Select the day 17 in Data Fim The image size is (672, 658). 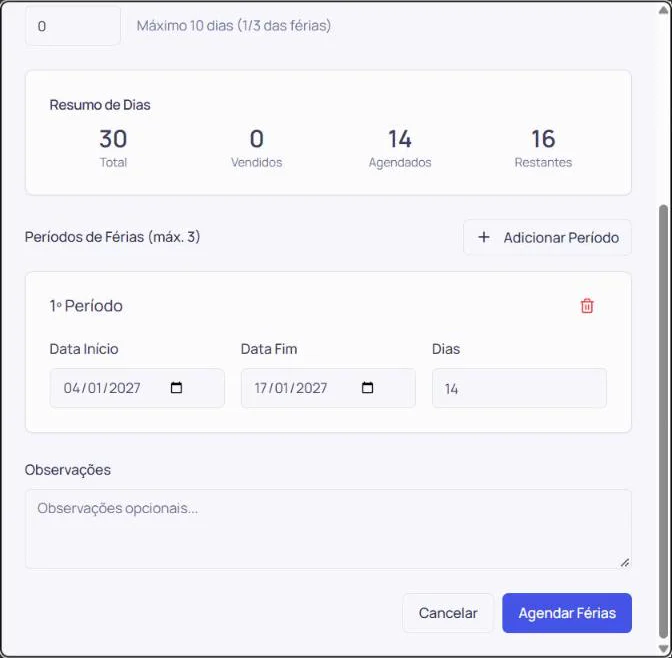[x=261, y=388]
